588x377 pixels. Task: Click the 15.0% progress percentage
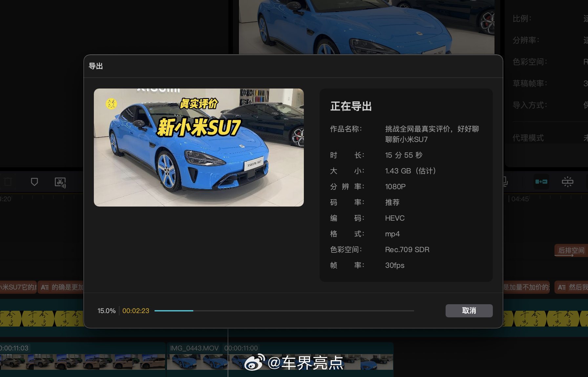[x=106, y=311]
